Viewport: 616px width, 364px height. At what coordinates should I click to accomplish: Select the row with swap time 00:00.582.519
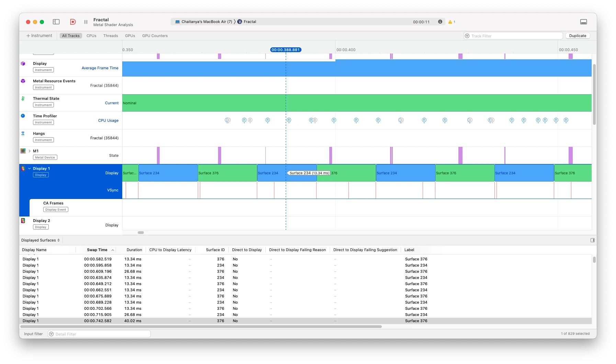pyautogui.click(x=306, y=259)
